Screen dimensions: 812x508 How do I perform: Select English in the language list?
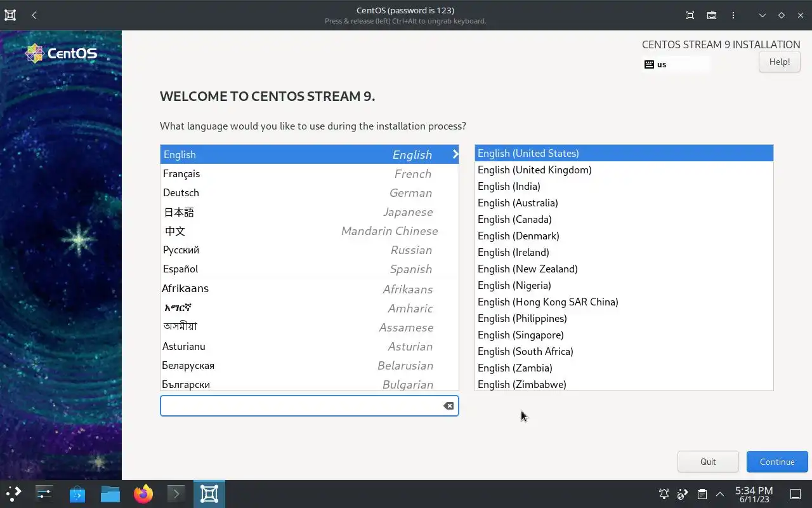coord(310,154)
